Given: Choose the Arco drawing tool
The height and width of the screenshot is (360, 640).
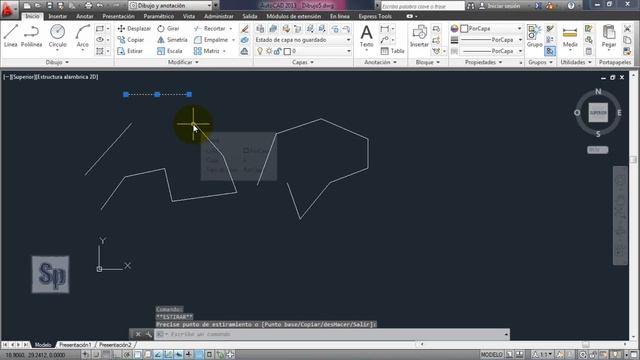Looking at the screenshot, I should [82, 37].
